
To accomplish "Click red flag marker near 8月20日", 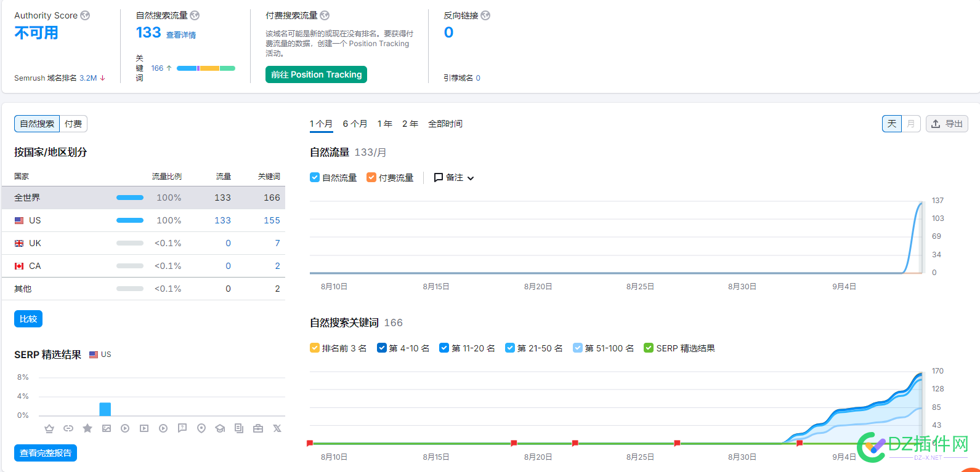I will tap(514, 443).
